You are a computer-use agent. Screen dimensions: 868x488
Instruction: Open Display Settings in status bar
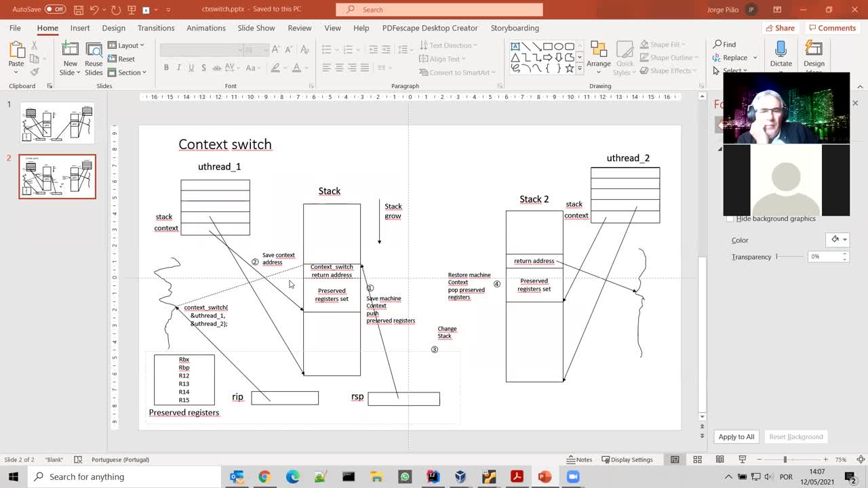click(627, 460)
